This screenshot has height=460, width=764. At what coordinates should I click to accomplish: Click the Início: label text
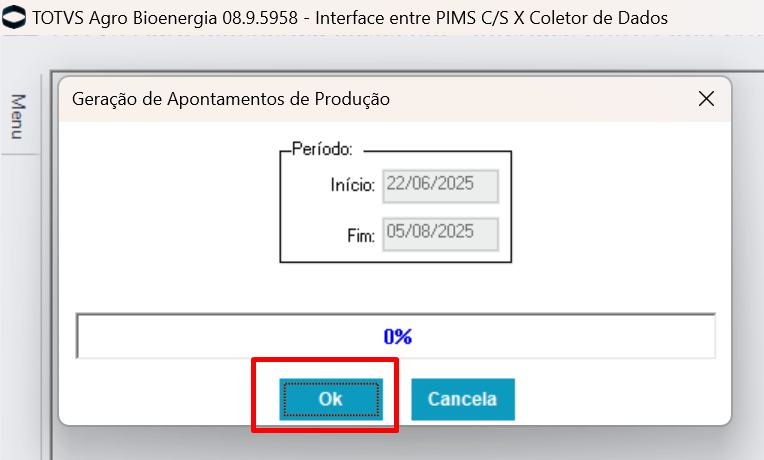352,185
